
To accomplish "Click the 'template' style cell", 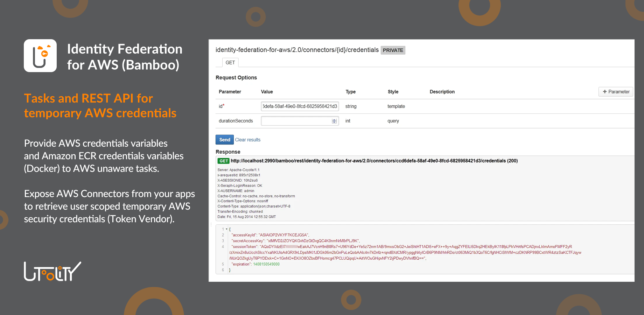I will coord(396,106).
